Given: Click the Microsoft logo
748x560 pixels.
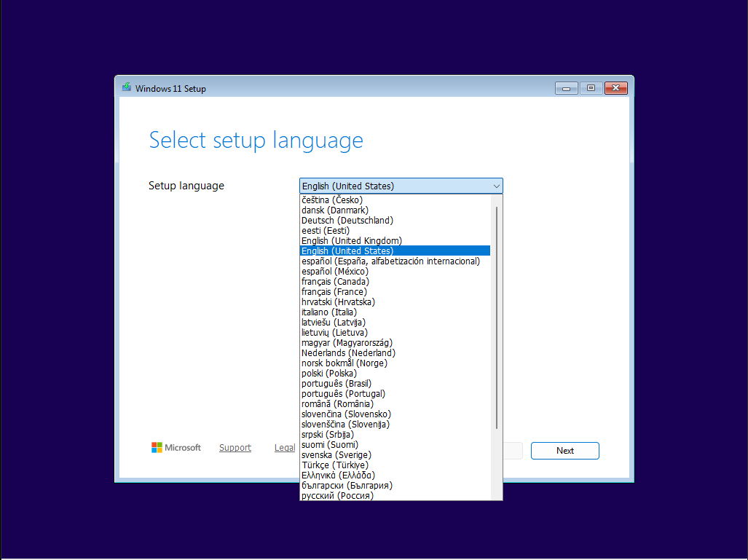Looking at the screenshot, I should 176,447.
